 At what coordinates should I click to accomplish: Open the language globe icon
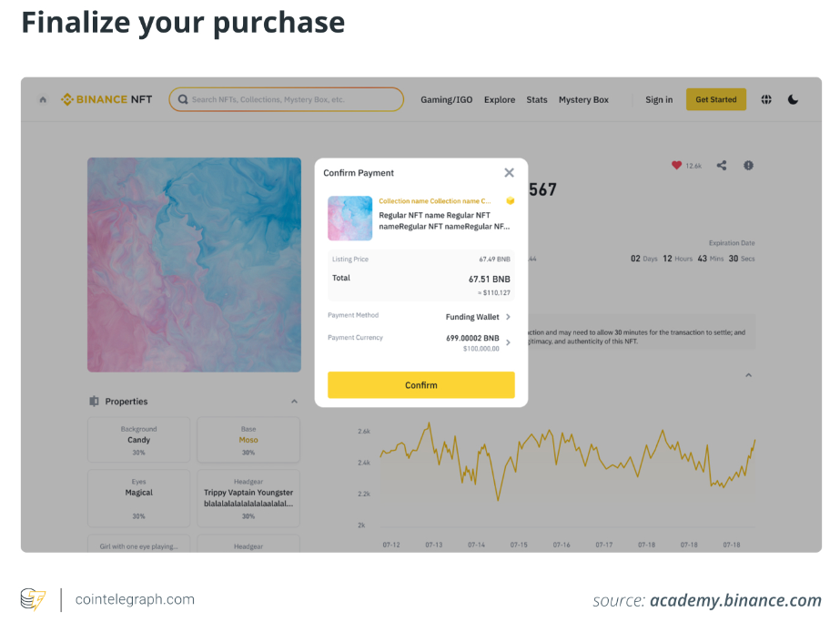pyautogui.click(x=766, y=100)
